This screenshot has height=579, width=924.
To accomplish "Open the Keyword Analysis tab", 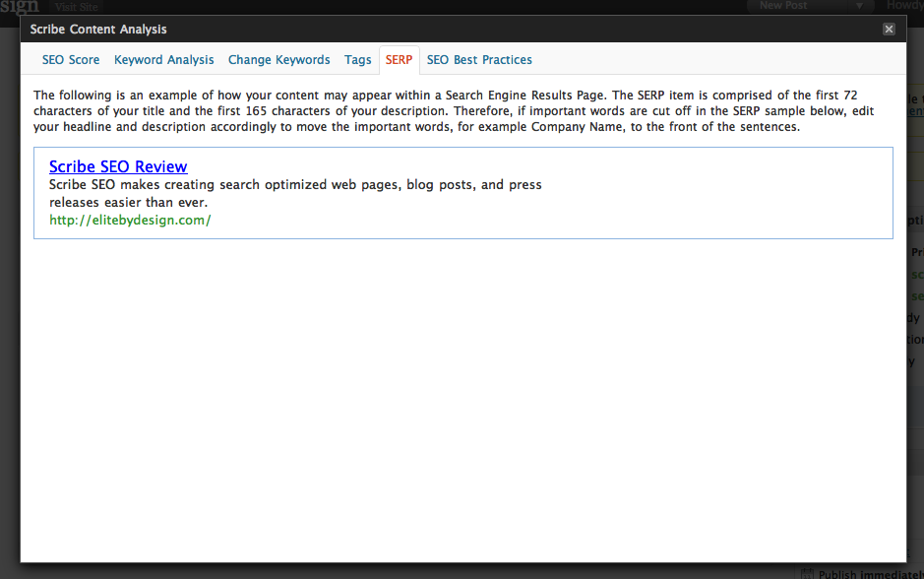I will (163, 59).
